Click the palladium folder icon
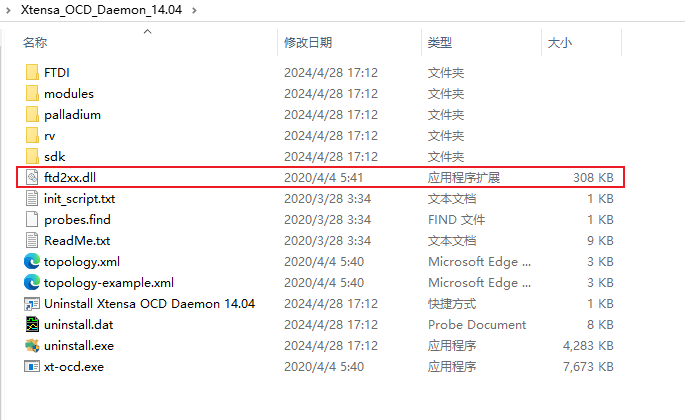The height and width of the screenshot is (420, 685). [x=32, y=114]
